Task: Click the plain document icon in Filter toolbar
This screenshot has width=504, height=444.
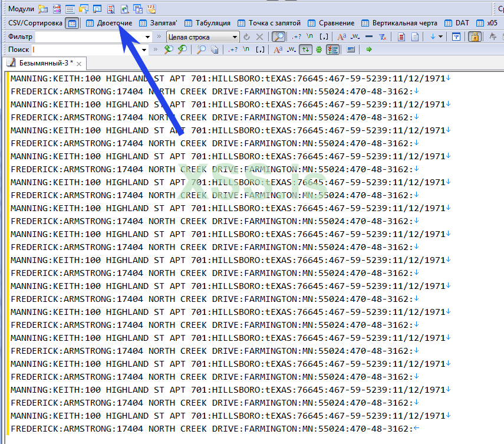Action: tap(415, 37)
